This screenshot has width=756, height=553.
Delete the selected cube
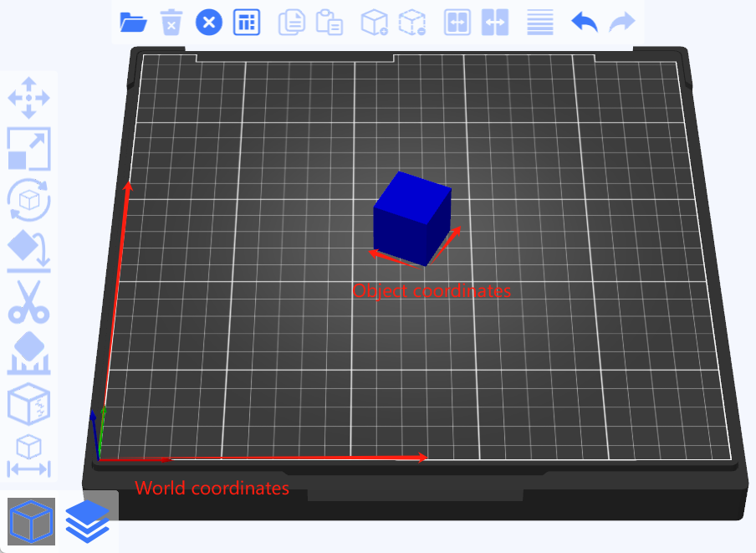171,22
